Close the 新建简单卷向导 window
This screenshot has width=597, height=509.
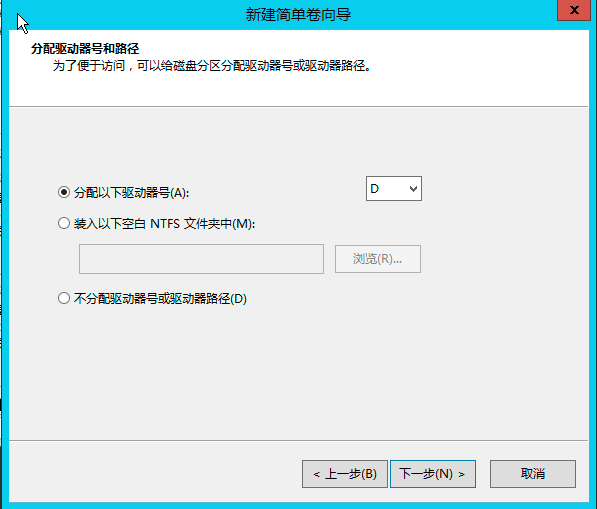[574, 10]
